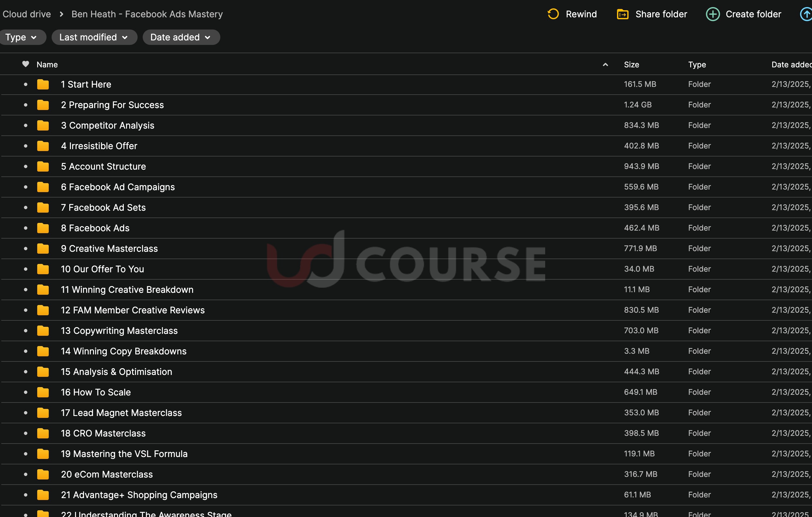This screenshot has height=517, width=812.
Task: Select the 3.3 MB size cell
Action: click(x=637, y=351)
